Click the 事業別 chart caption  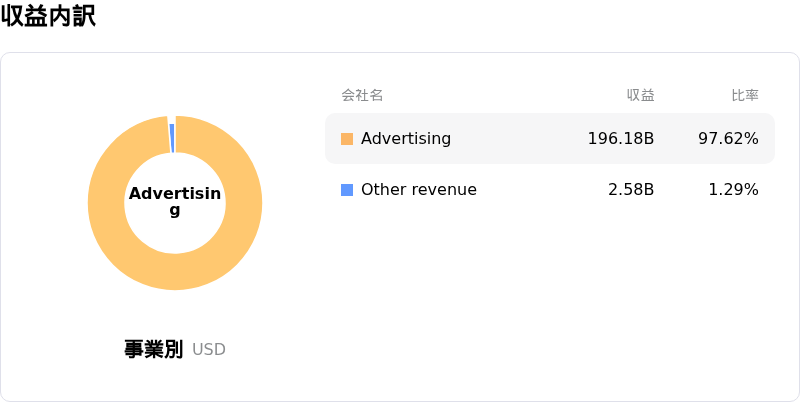point(153,349)
